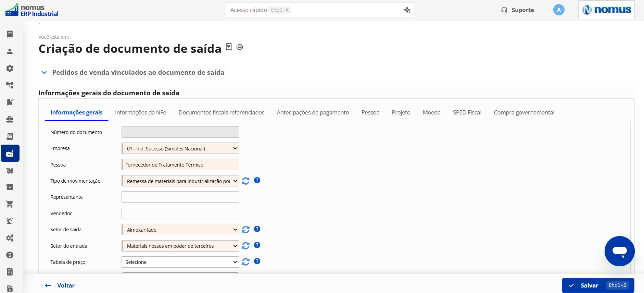Click the refresh icon next to Tipo de movimentação

point(246,181)
